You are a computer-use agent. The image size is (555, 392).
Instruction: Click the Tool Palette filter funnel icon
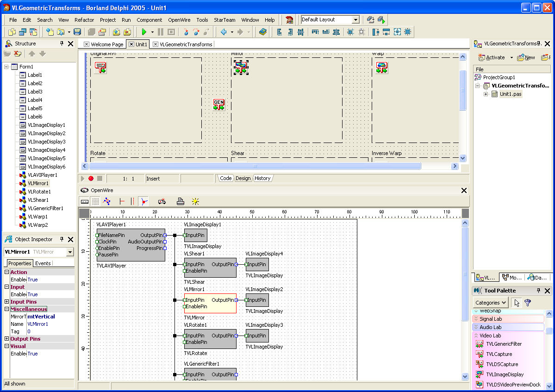click(528, 303)
